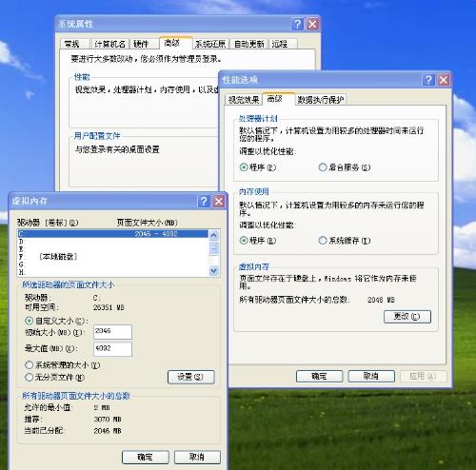Close the 系统属性 window
Image resolution: width=476 pixels, height=470 pixels.
(312, 24)
